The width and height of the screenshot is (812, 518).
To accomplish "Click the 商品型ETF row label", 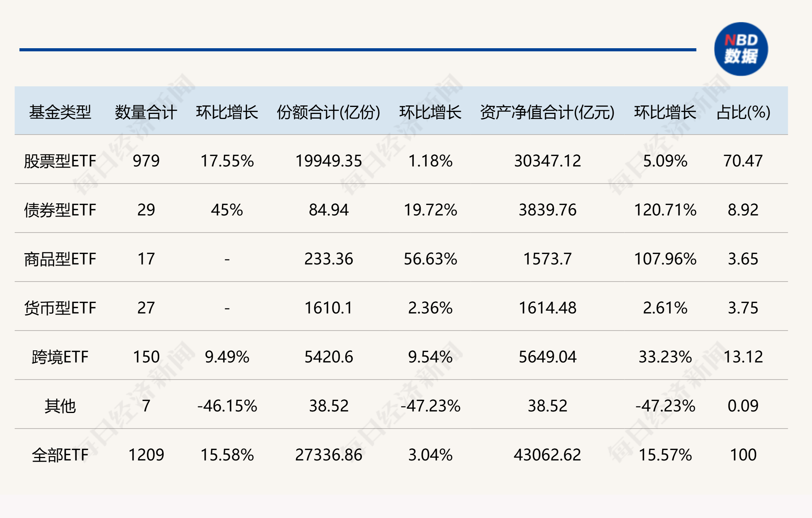I will pyautogui.click(x=60, y=259).
